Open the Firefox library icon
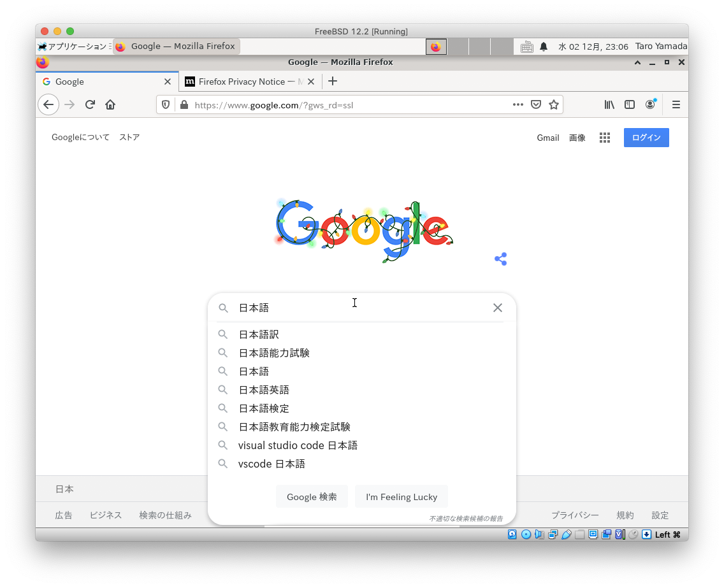The image size is (724, 588). 609,104
